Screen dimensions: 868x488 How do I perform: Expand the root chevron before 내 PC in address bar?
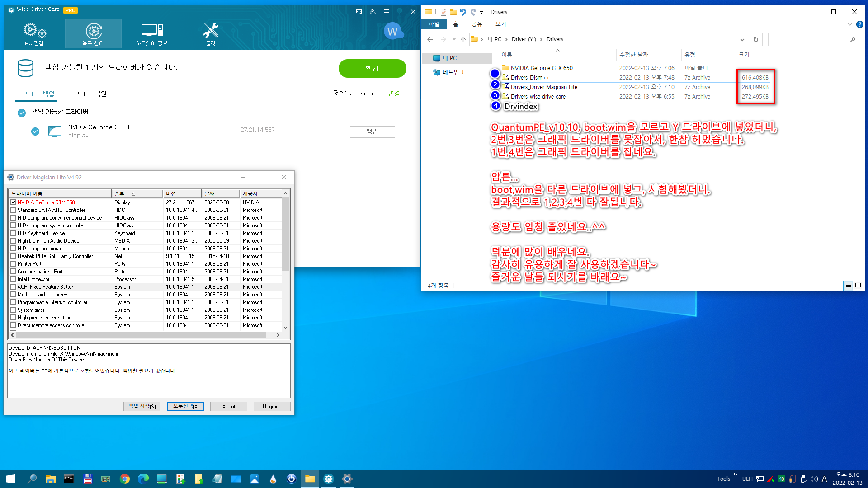click(482, 39)
